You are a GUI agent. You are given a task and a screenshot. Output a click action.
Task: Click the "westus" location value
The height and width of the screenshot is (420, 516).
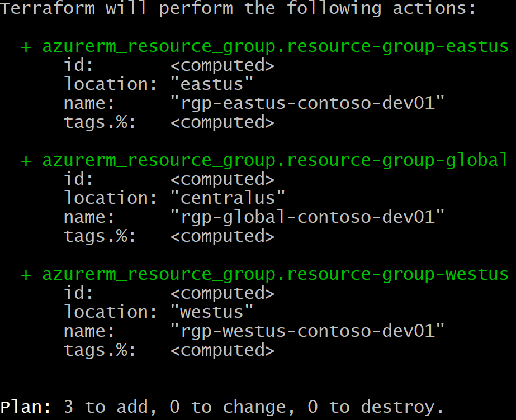212,312
